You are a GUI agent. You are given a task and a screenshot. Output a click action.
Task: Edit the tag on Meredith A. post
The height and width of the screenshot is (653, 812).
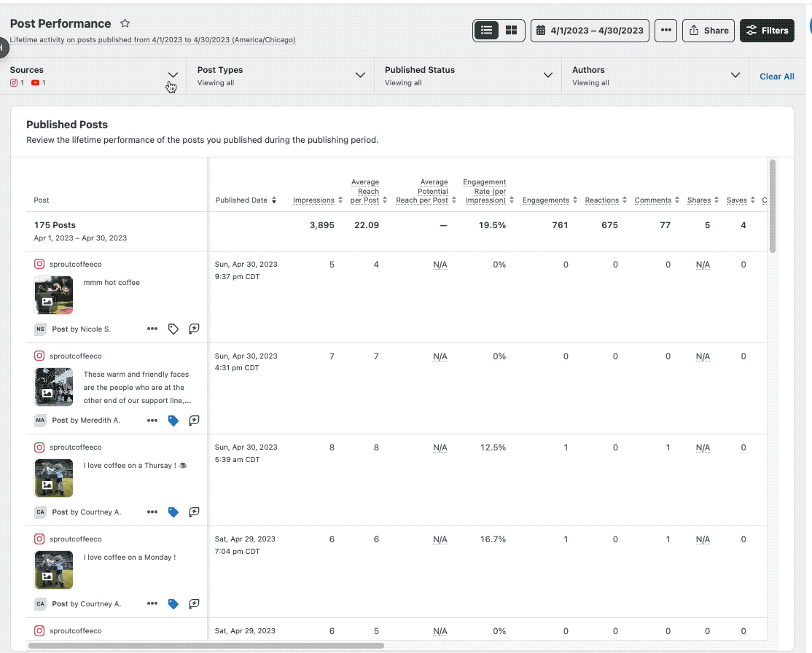[x=173, y=421]
